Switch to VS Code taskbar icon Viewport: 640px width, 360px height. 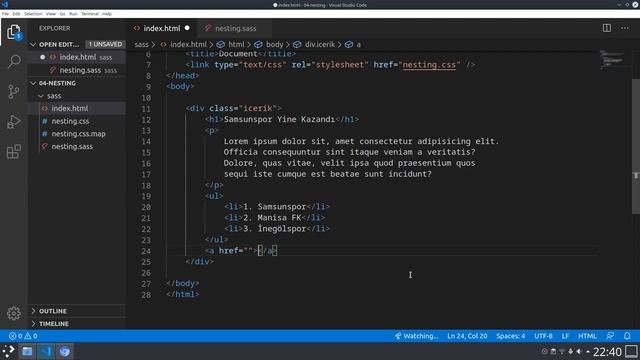[46, 351]
